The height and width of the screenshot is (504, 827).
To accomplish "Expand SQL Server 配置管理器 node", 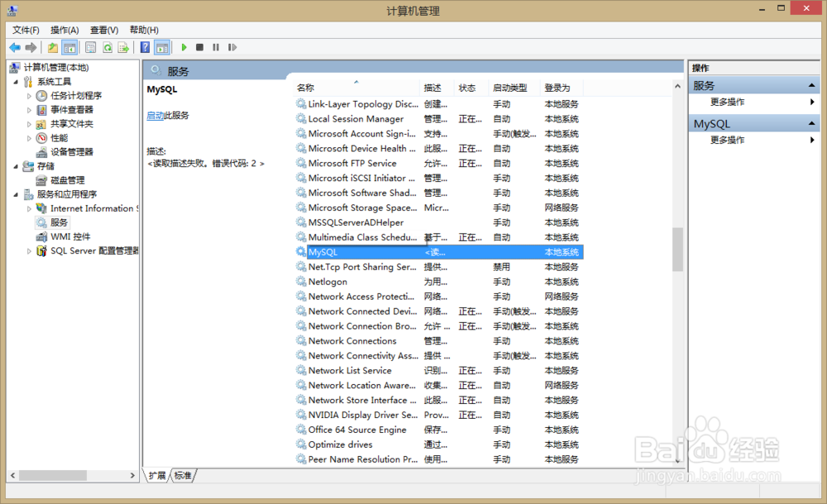I will tap(29, 251).
